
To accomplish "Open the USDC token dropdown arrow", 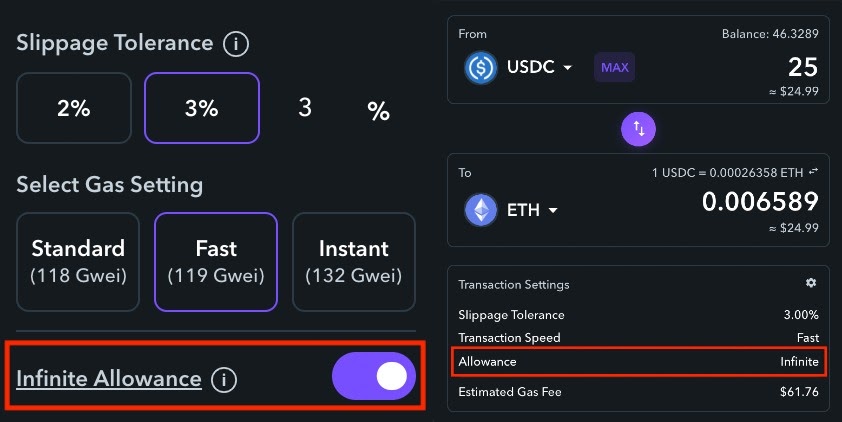I will 567,68.
